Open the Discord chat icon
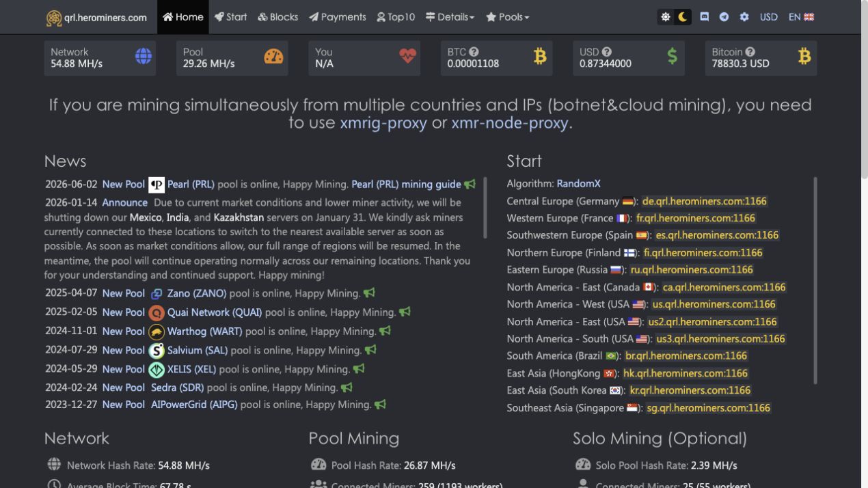Viewport: 868px width, 488px height. [705, 17]
